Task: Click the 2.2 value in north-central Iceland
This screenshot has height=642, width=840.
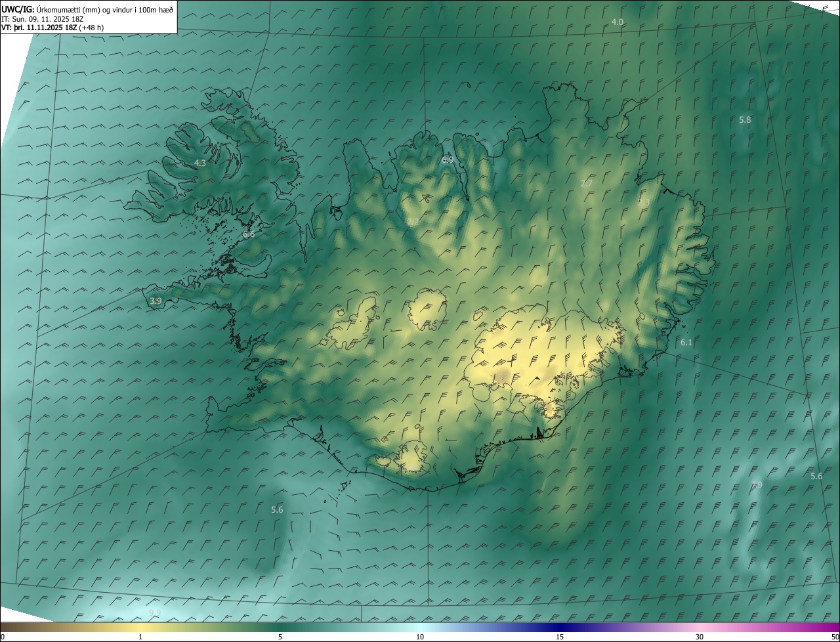Action: [413, 222]
